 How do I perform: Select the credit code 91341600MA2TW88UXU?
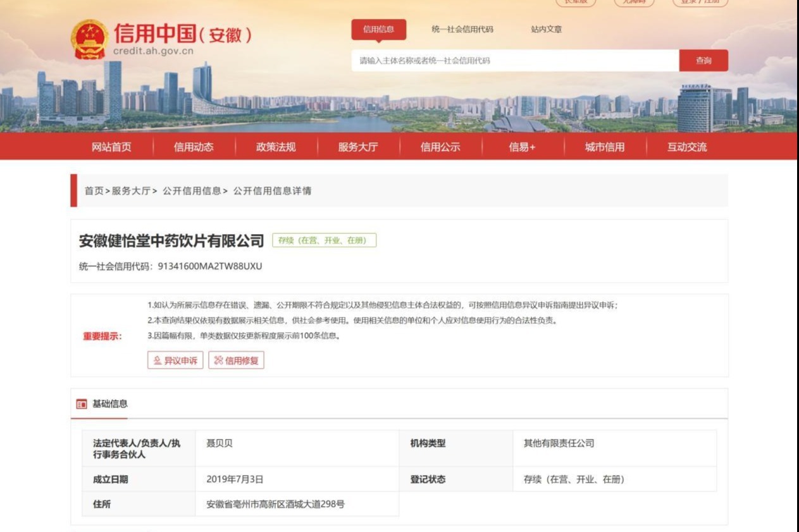[210, 266]
